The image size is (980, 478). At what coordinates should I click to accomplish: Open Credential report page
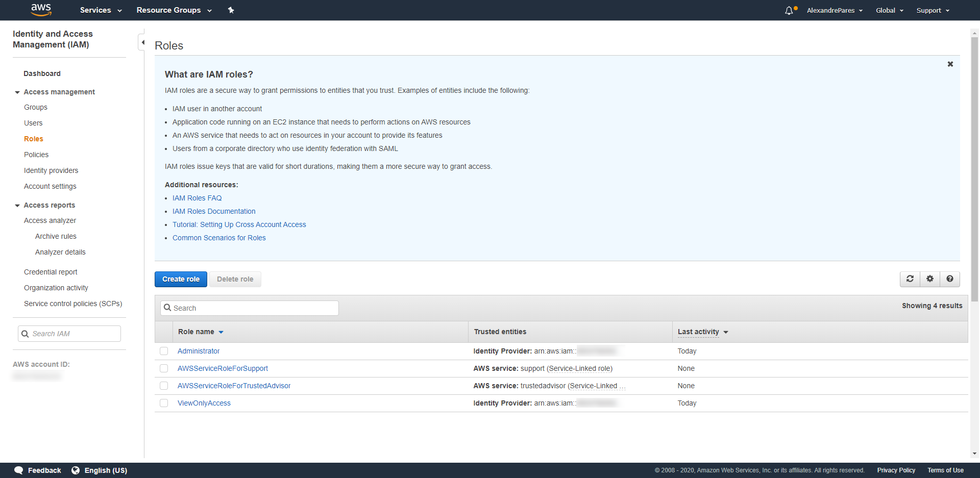coord(51,272)
